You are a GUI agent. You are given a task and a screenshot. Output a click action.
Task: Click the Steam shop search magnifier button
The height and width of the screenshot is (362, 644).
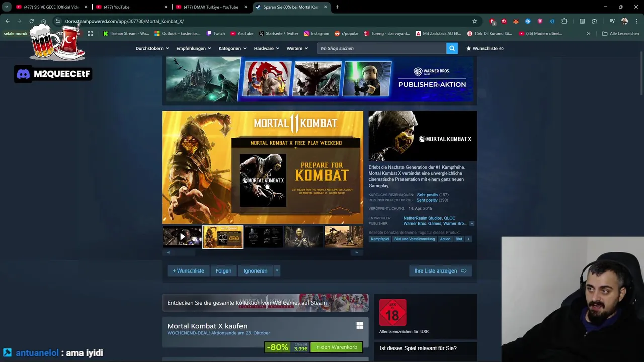coord(452,48)
